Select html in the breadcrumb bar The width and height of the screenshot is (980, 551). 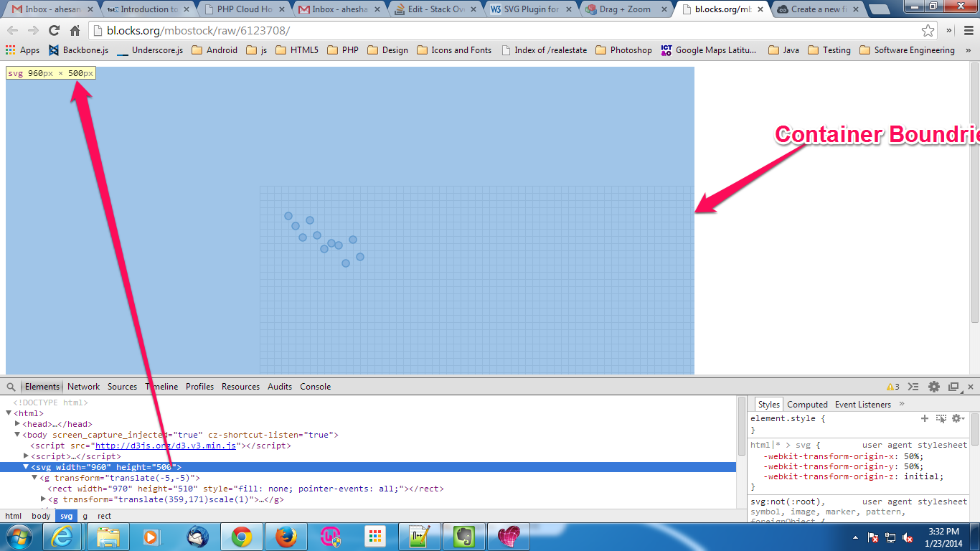click(x=14, y=516)
